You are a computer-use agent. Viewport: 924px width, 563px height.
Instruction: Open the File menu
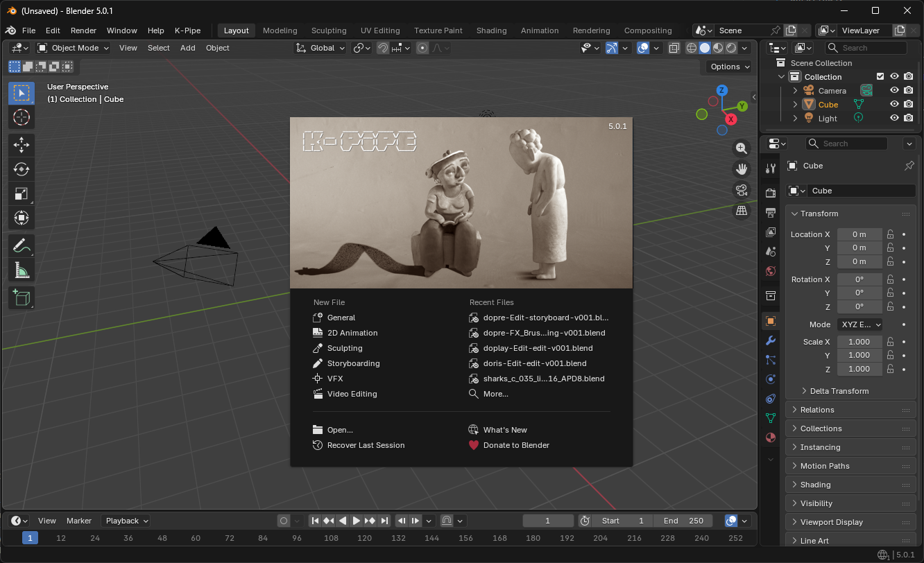tap(28, 31)
